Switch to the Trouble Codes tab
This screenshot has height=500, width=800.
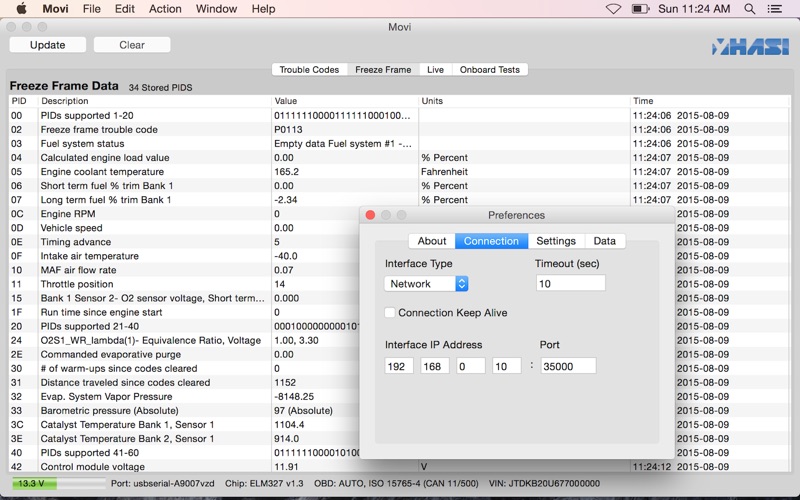pyautogui.click(x=309, y=70)
